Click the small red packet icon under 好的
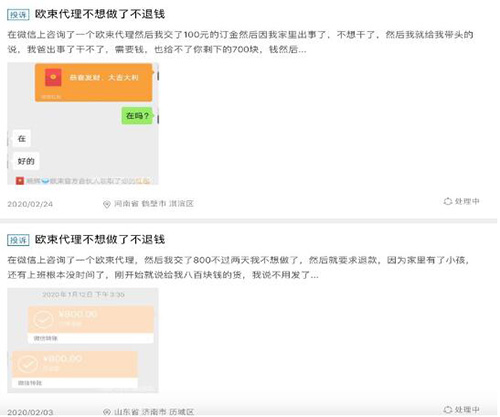Image resolution: width=500 pixels, height=417 pixels. 20,181
